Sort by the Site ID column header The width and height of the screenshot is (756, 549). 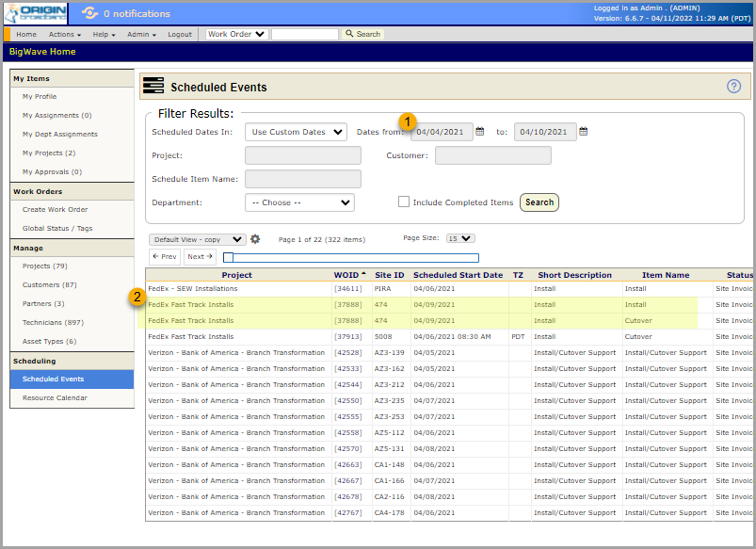pyautogui.click(x=390, y=275)
